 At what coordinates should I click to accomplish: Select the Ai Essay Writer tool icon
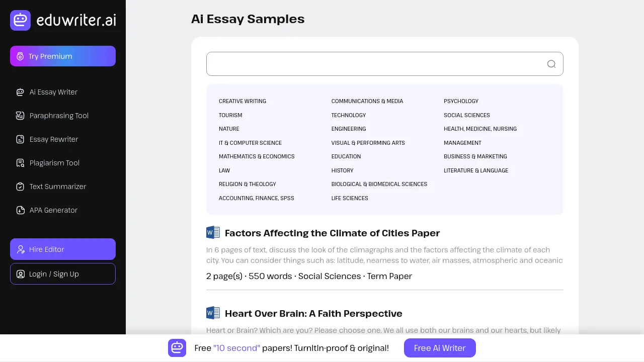tap(20, 92)
